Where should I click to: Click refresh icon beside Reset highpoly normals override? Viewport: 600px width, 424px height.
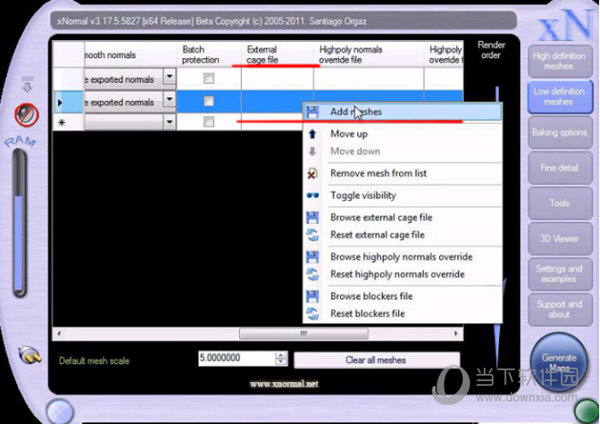tap(313, 274)
